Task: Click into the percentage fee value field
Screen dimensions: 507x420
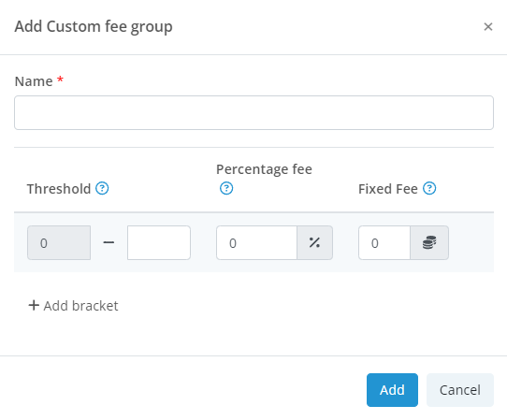Action: [256, 242]
